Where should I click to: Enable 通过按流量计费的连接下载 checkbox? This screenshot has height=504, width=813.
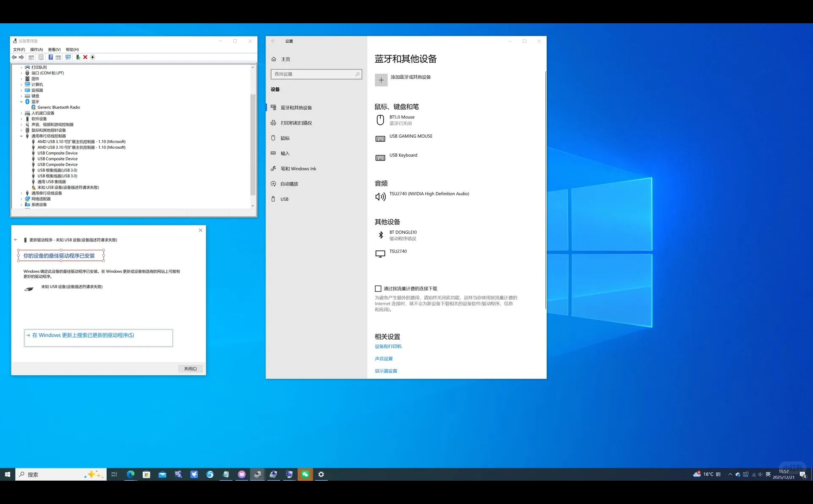[378, 288]
